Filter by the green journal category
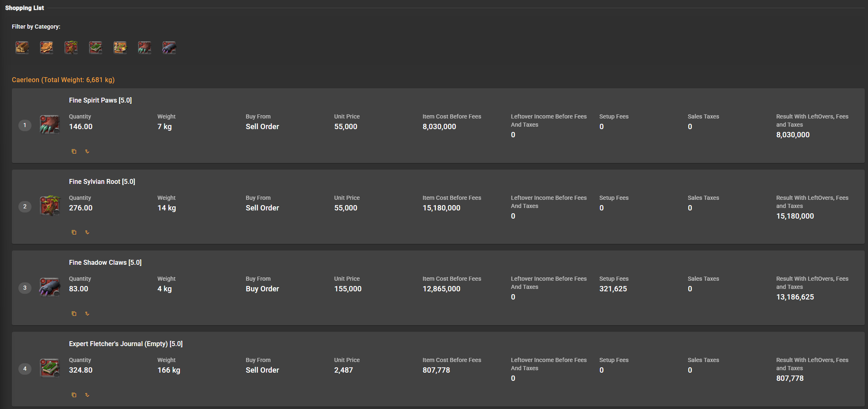This screenshot has height=409, width=868. (96, 48)
